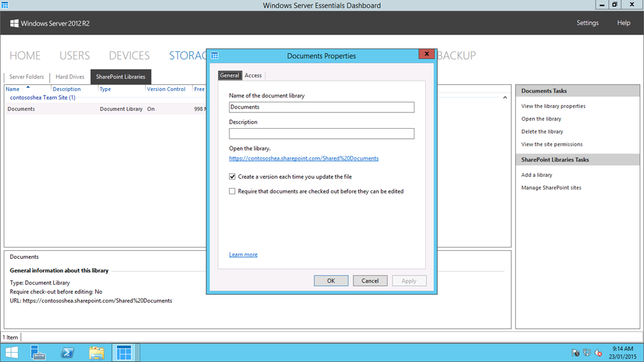Open Windows PowerShell from the taskbar
The height and width of the screenshot is (362, 644).
point(67,353)
